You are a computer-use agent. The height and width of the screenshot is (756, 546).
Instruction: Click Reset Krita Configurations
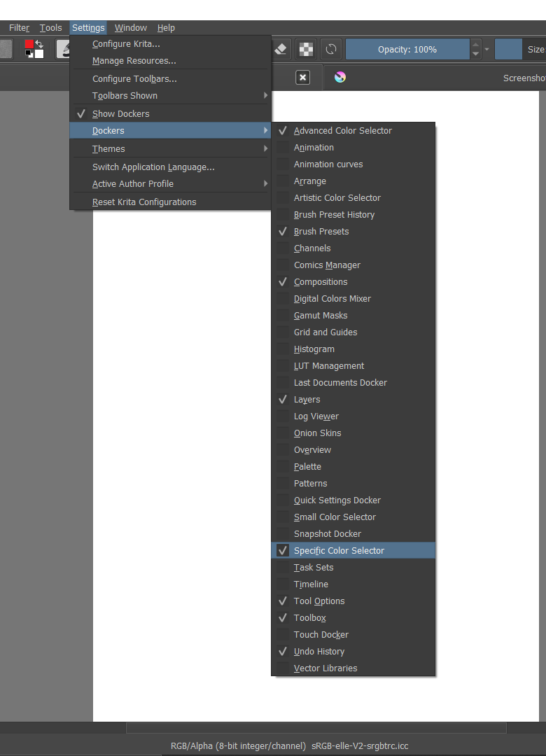click(170, 202)
